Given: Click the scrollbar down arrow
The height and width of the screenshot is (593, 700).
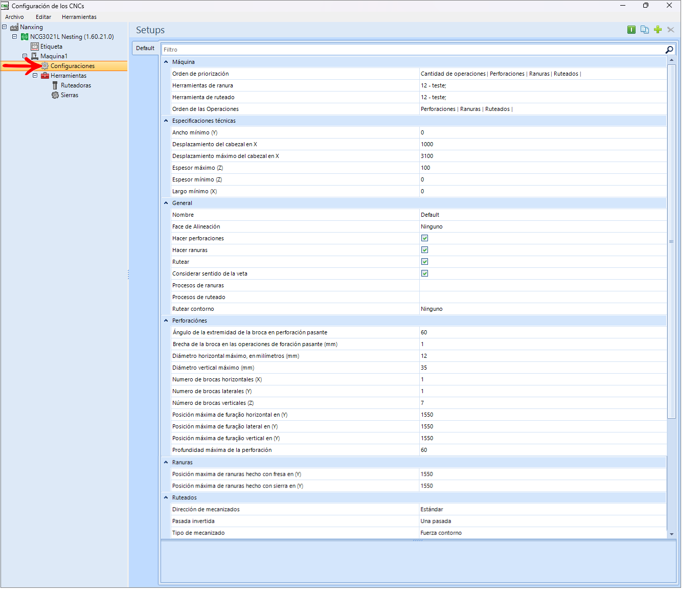Looking at the screenshot, I should [x=672, y=534].
